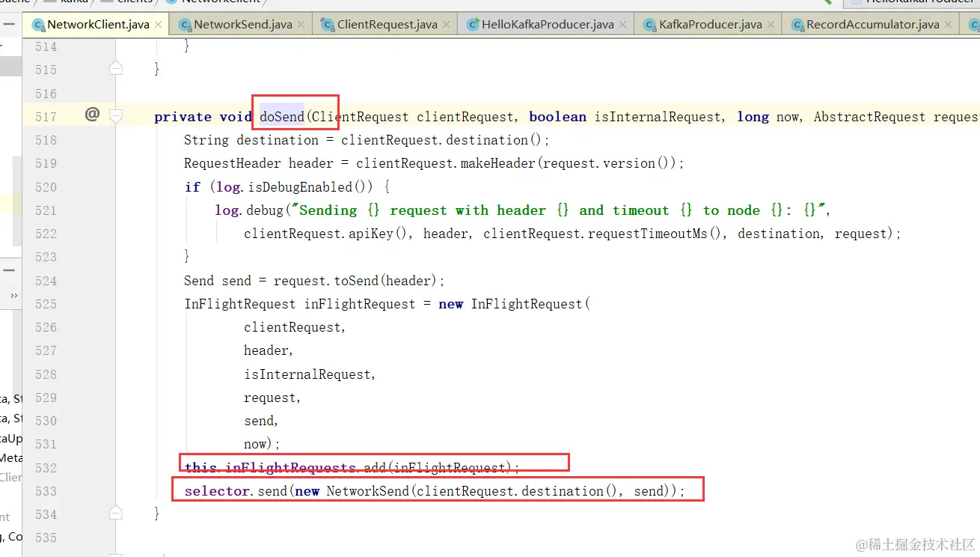Click the 'now);' argument on line 531
Screen dimensions: 980x557
tap(262, 444)
